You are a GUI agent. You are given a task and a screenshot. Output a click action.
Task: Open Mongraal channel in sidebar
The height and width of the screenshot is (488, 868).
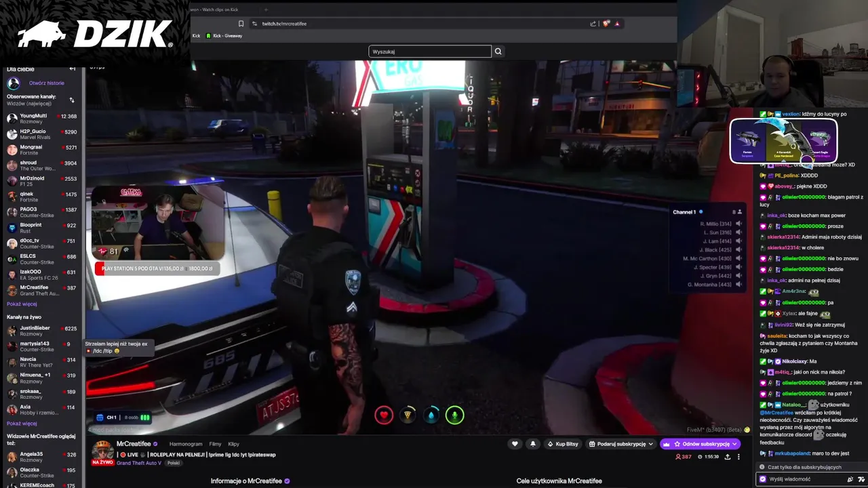point(41,150)
